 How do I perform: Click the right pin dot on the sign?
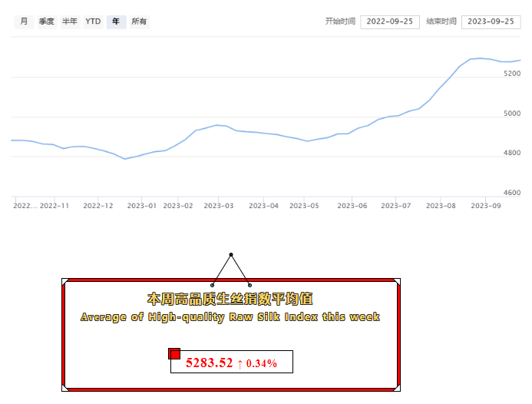coord(249,285)
